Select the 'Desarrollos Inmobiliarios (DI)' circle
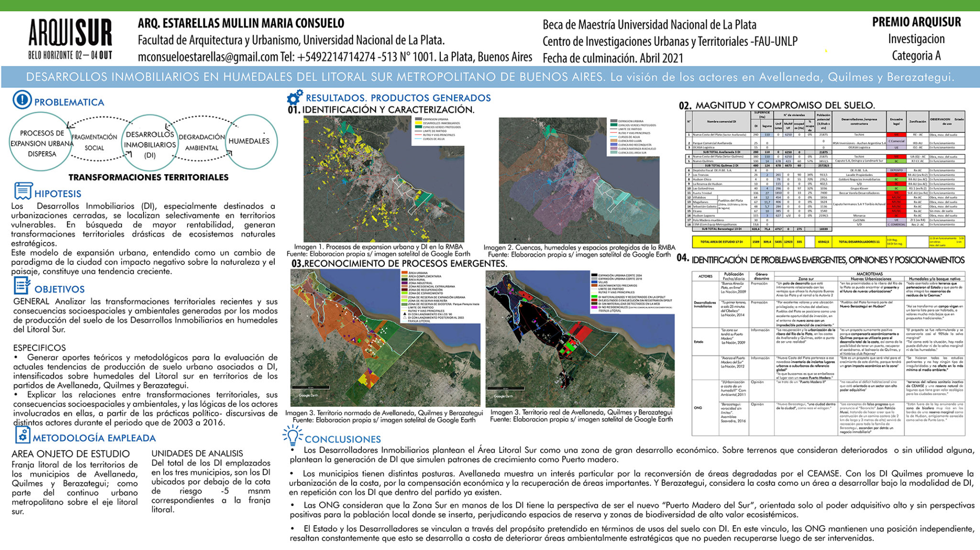980x550 pixels. (150, 143)
